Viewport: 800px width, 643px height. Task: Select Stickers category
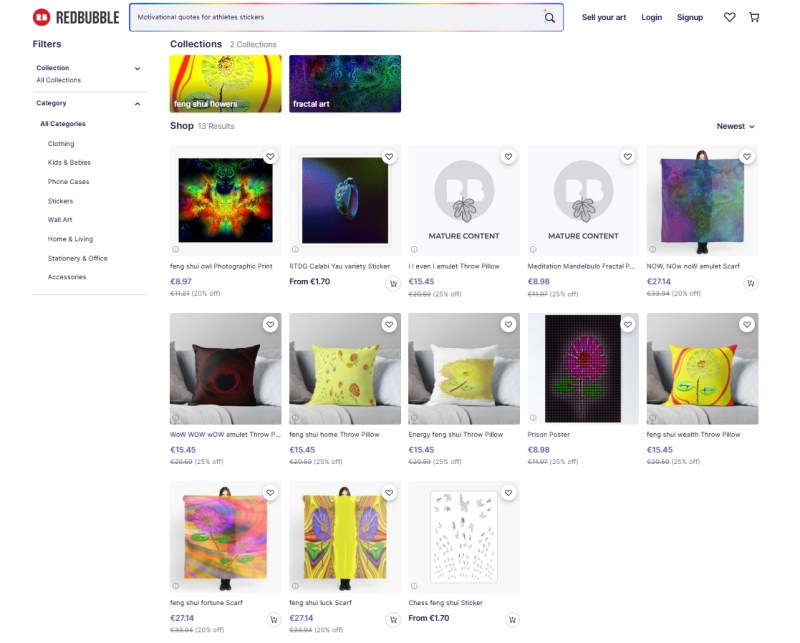pyautogui.click(x=60, y=201)
